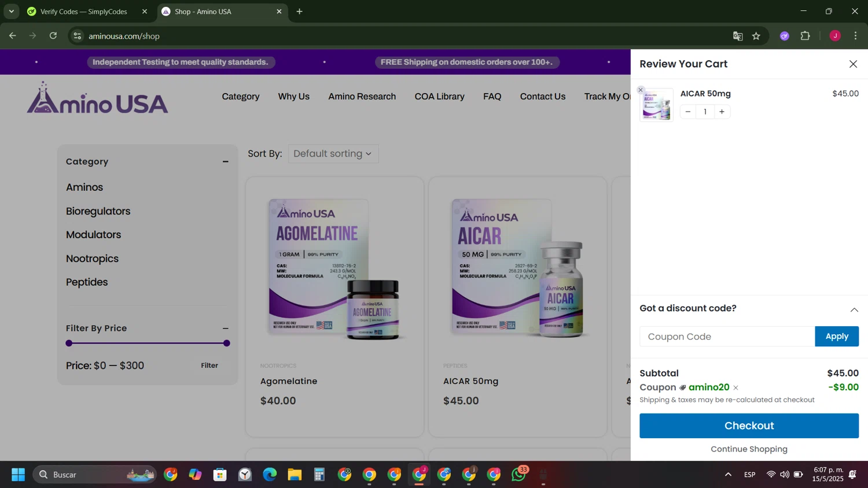The width and height of the screenshot is (868, 488).
Task: Apply the coupon code
Action: click(837, 337)
